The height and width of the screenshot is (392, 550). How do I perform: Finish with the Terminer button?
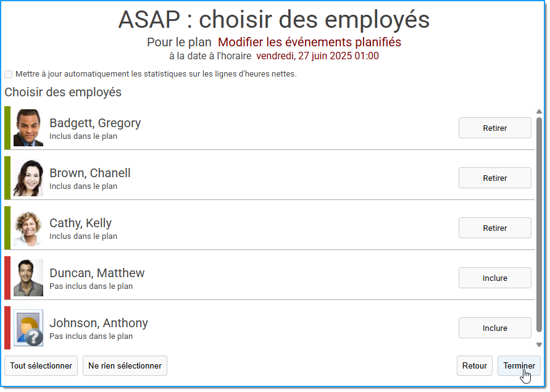tap(519, 365)
